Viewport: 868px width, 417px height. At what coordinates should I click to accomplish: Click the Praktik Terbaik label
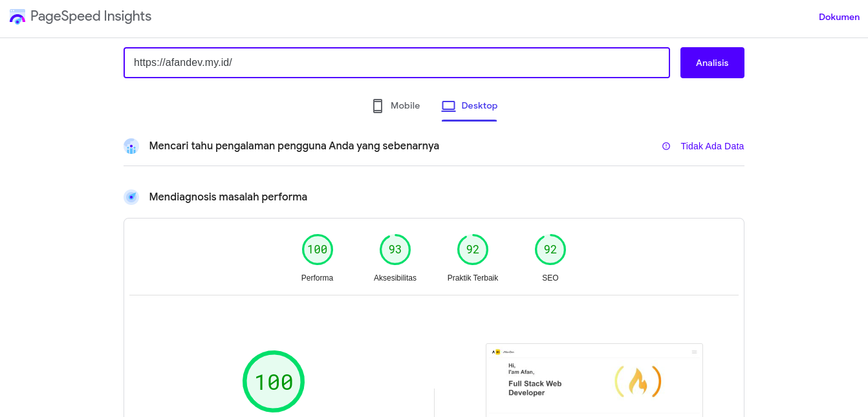(x=473, y=278)
